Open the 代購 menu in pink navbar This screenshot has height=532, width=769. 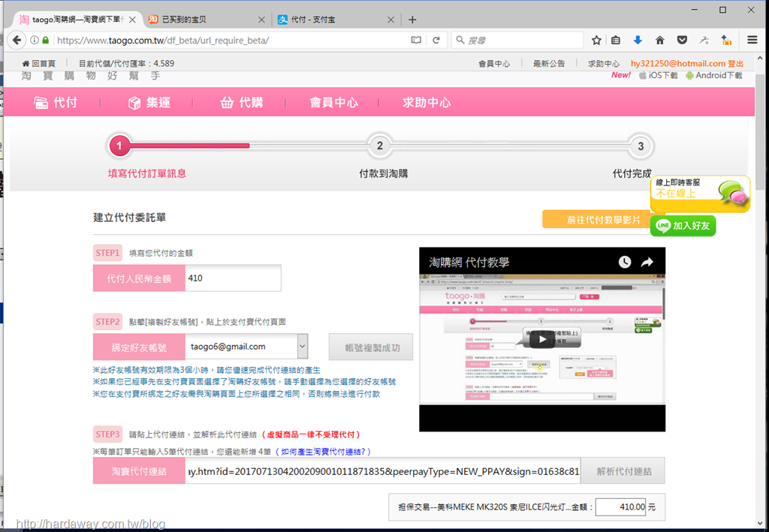[x=241, y=102]
